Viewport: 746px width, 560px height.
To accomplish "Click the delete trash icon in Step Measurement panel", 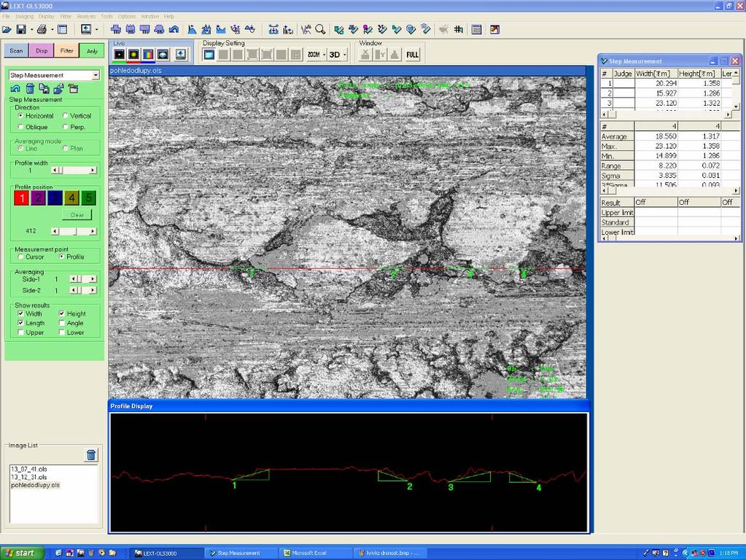I will pyautogui.click(x=30, y=88).
